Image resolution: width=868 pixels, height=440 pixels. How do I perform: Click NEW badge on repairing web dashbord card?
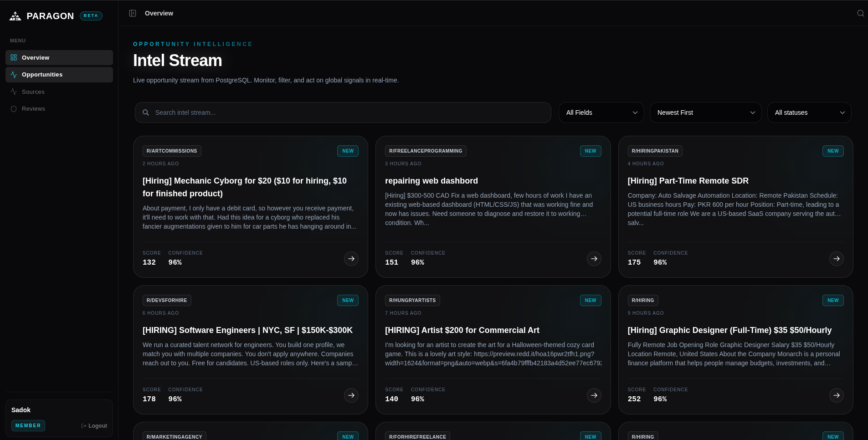click(x=591, y=151)
